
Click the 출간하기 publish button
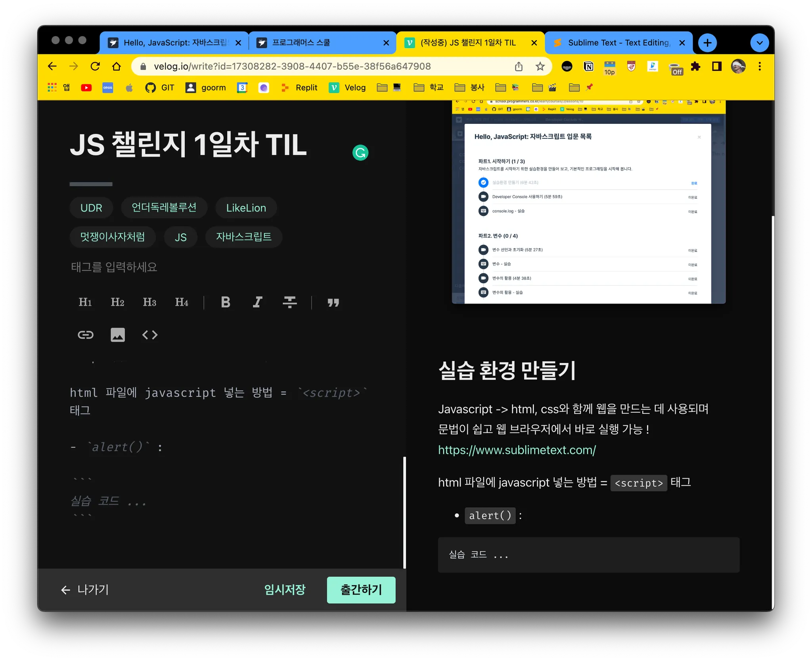coord(361,590)
